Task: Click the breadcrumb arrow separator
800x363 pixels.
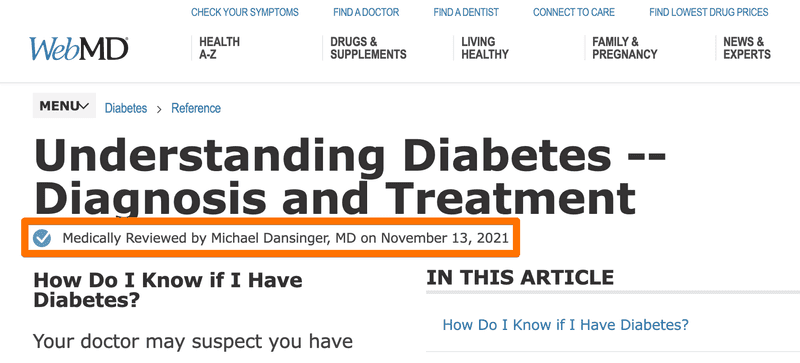Action: pos(159,109)
